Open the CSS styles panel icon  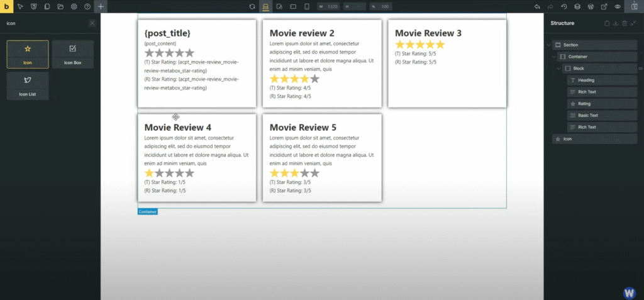pos(34,6)
